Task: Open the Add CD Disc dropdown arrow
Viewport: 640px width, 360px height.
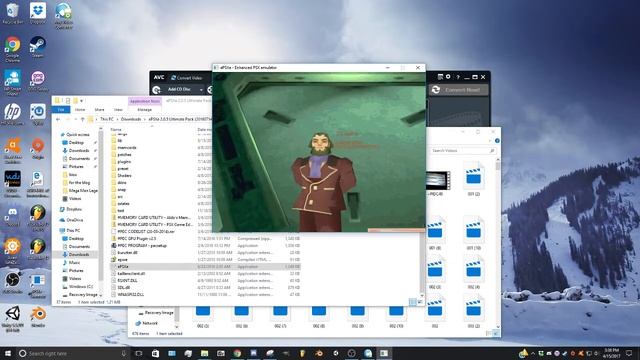Action: click(x=201, y=89)
